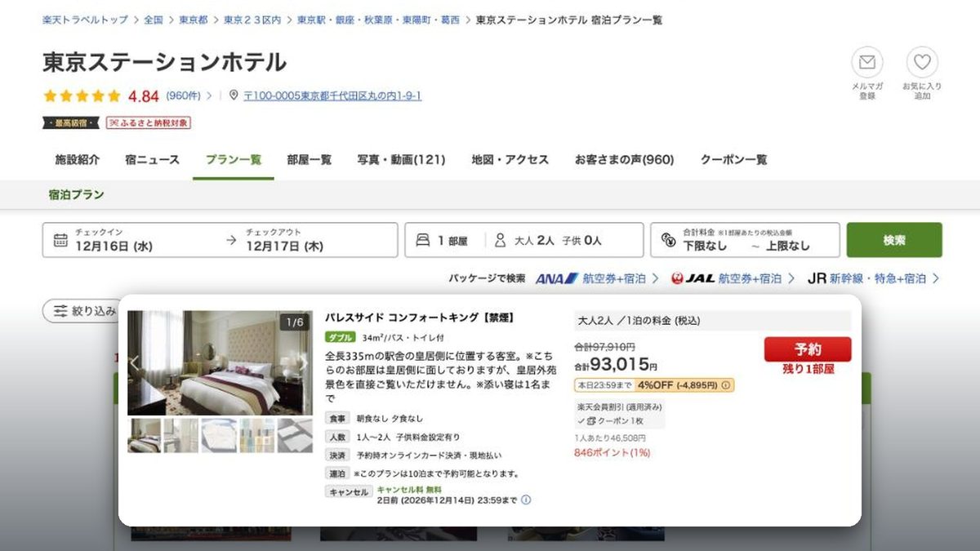This screenshot has height=551, width=980.
Task: Click the ダブル room type tag
Action: [341, 337]
